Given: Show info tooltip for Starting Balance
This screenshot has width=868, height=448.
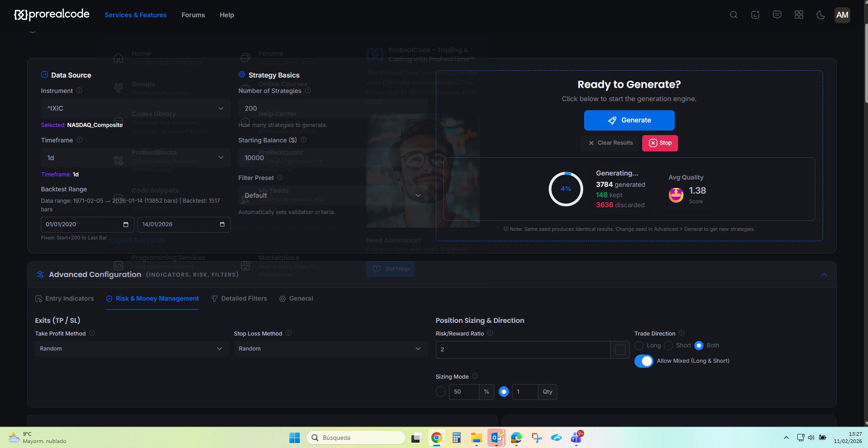Looking at the screenshot, I should point(303,140).
